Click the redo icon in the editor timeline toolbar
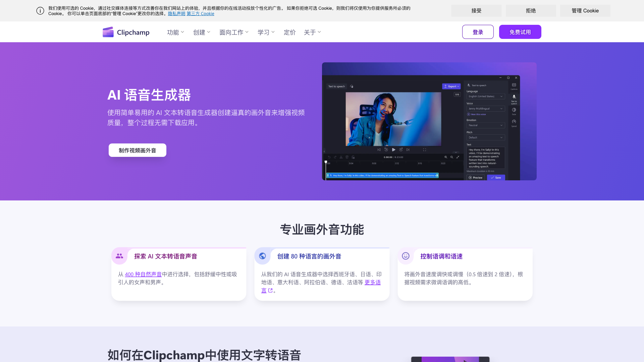Screen dimensions: 644x362 click(335, 157)
